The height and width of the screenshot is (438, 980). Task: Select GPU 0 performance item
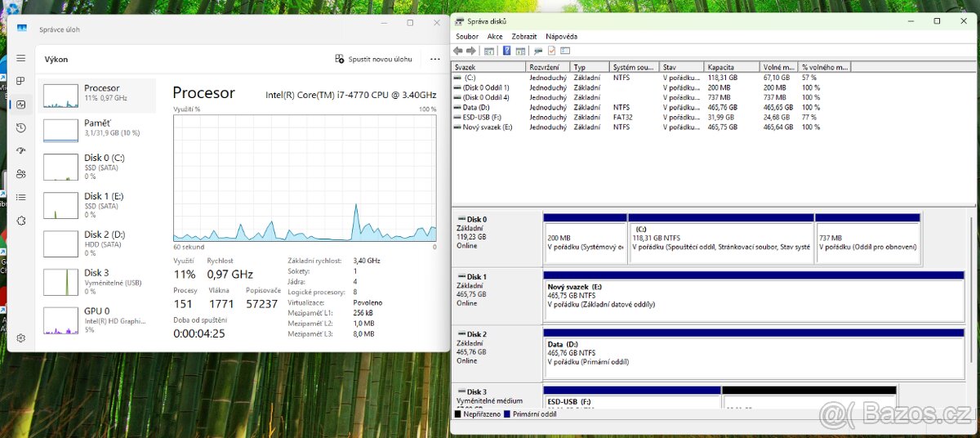[97, 320]
